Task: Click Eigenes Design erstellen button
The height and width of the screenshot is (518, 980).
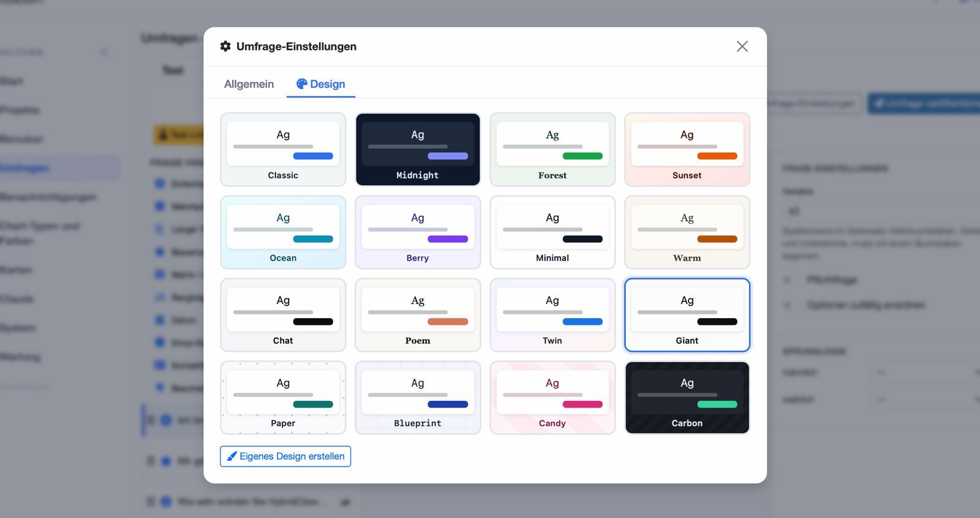Action: (285, 456)
